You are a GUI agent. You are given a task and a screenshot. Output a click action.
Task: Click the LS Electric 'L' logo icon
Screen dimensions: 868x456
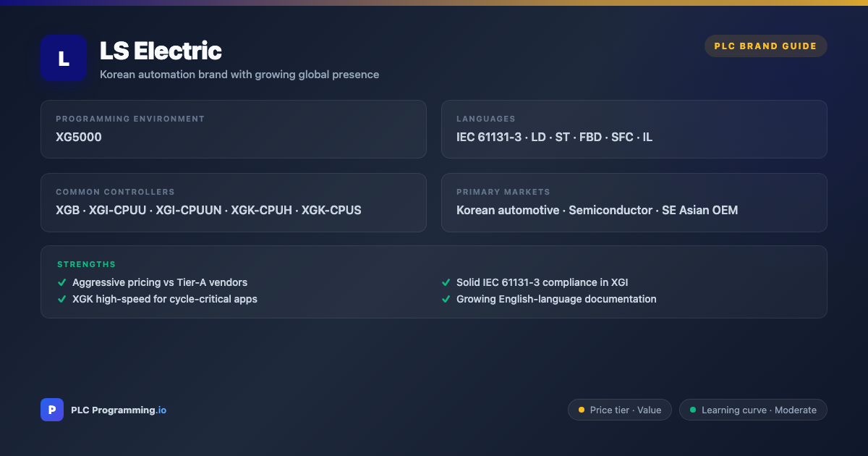point(64,58)
